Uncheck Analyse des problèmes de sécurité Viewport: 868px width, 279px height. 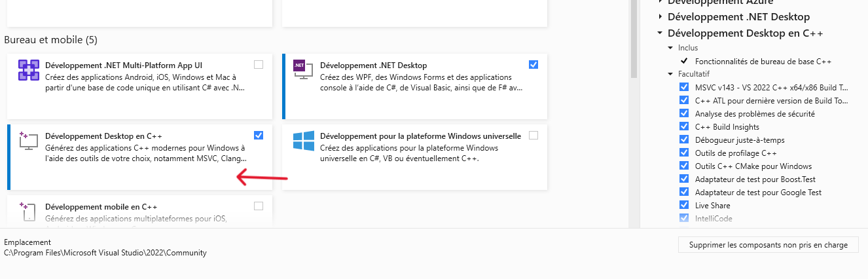[684, 113]
